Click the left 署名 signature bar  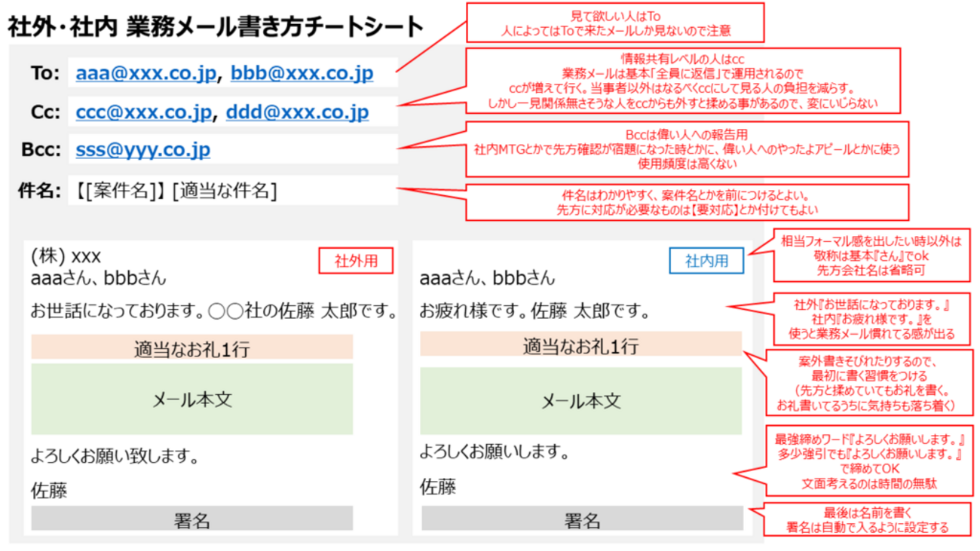191,517
